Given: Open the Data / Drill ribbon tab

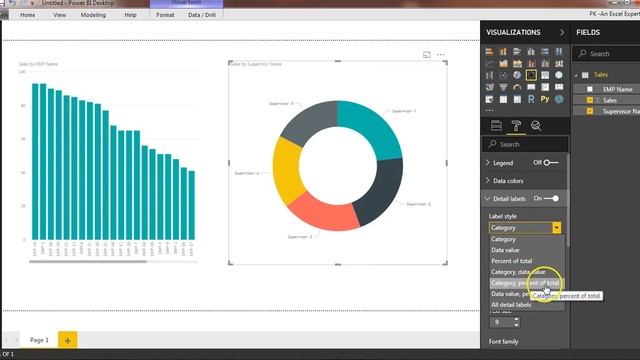Looking at the screenshot, I should [x=202, y=15].
